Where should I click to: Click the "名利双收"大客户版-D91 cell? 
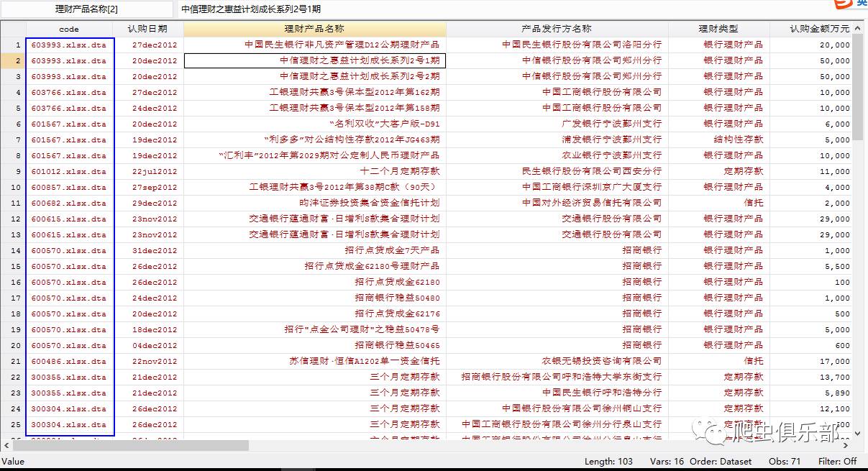[x=315, y=124]
